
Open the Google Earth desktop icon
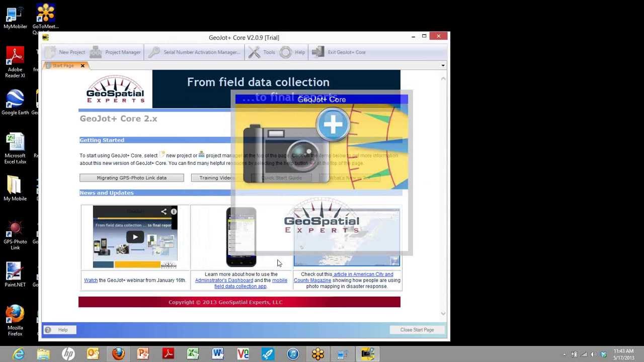coord(15,103)
